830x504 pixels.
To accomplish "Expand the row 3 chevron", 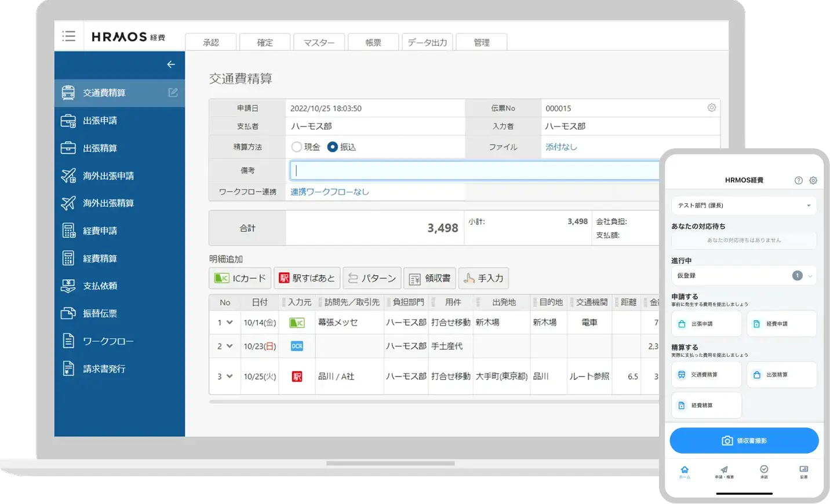I will (x=230, y=377).
